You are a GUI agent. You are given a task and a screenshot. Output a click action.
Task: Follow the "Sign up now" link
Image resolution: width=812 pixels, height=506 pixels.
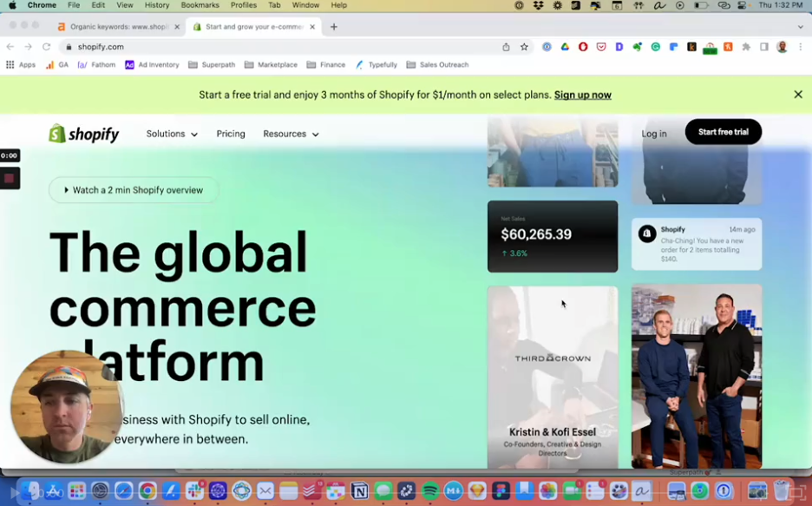click(x=582, y=95)
